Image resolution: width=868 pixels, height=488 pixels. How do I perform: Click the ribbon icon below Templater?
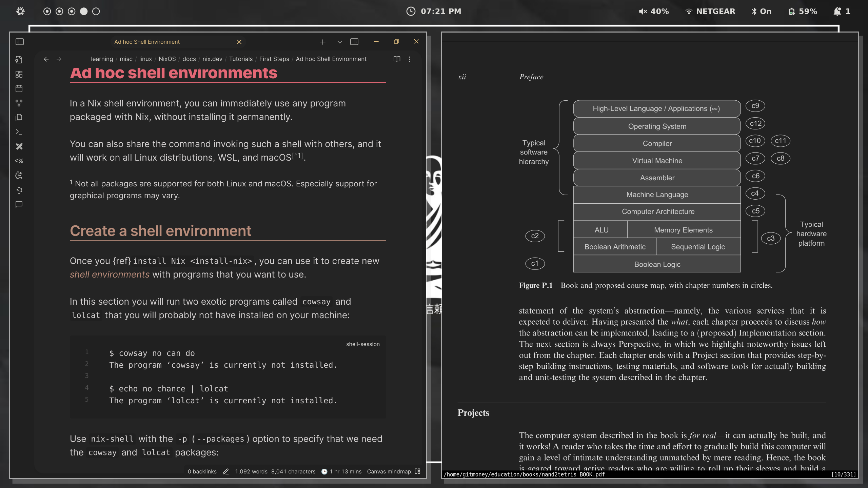(x=19, y=175)
